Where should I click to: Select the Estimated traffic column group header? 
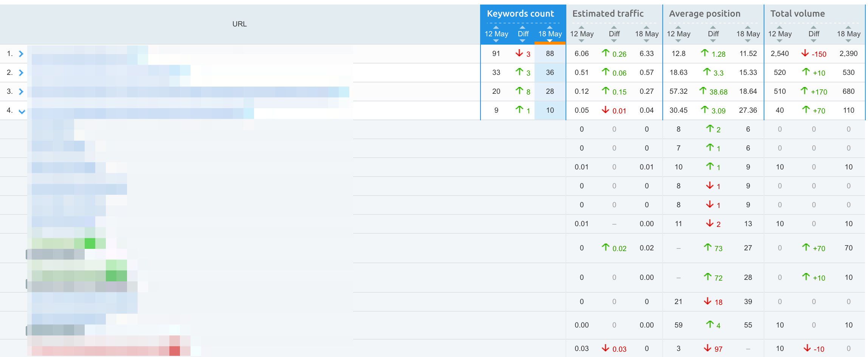click(x=608, y=14)
